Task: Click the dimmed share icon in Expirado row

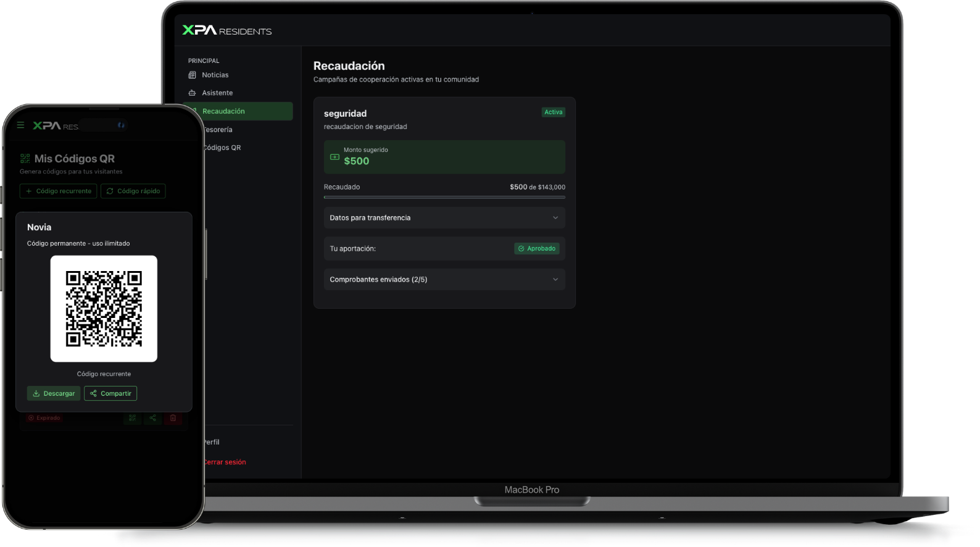Action: [152, 418]
